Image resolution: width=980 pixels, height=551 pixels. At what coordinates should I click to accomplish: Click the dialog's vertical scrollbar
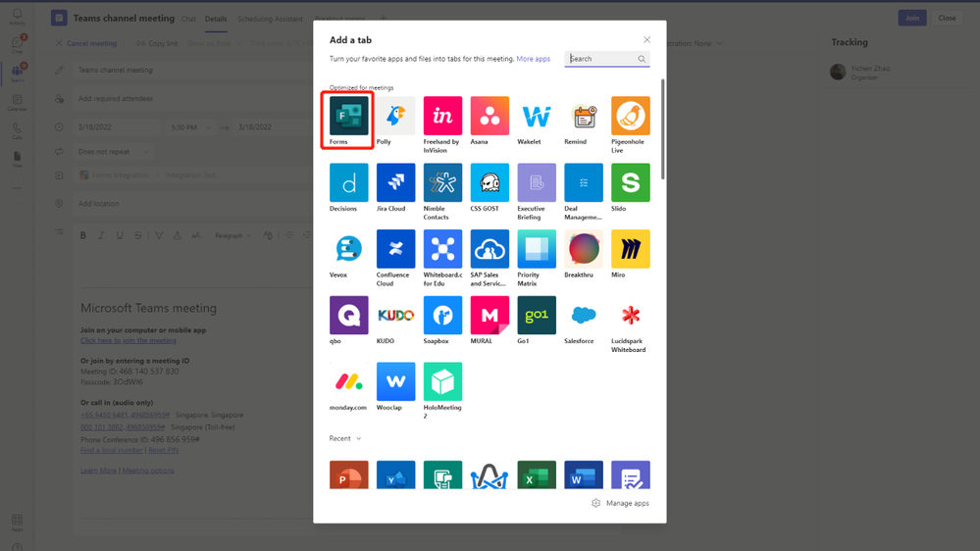click(662, 129)
